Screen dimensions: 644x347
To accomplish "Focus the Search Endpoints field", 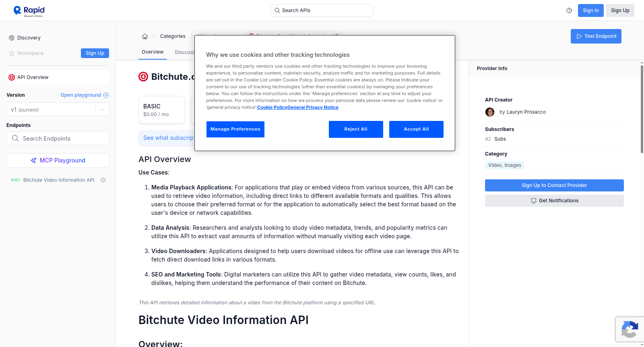I will [58, 138].
